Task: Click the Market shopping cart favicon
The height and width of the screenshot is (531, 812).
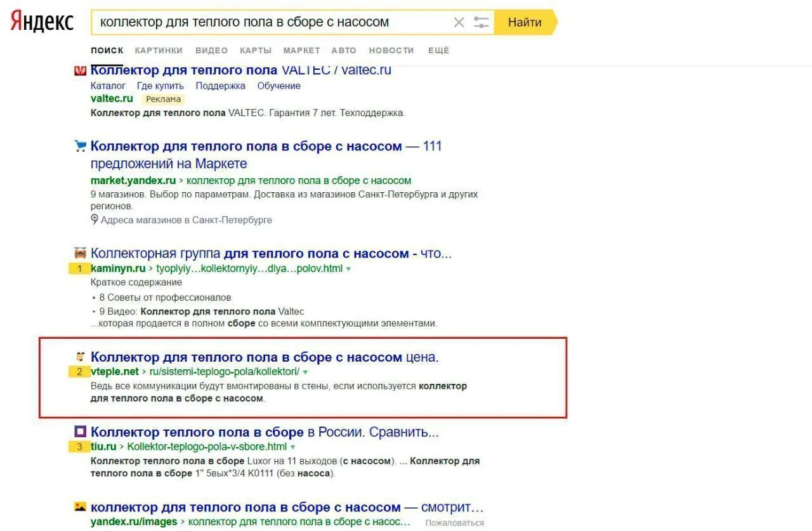Action: point(80,147)
